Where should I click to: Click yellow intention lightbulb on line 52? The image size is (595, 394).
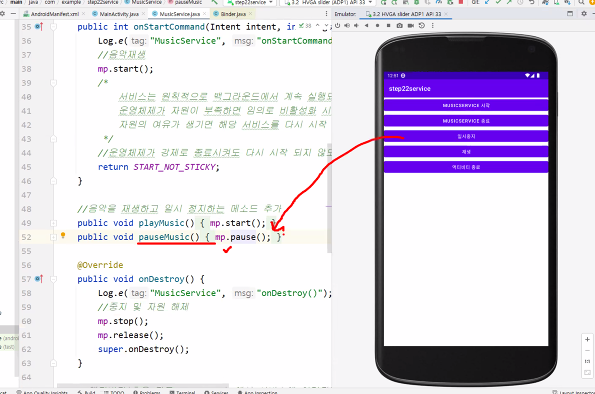click(x=63, y=236)
